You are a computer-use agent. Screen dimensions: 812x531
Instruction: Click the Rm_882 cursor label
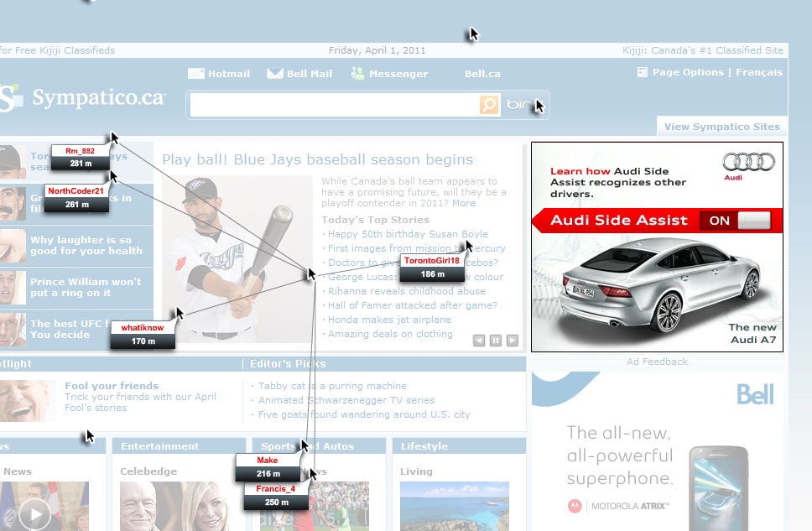click(81, 157)
